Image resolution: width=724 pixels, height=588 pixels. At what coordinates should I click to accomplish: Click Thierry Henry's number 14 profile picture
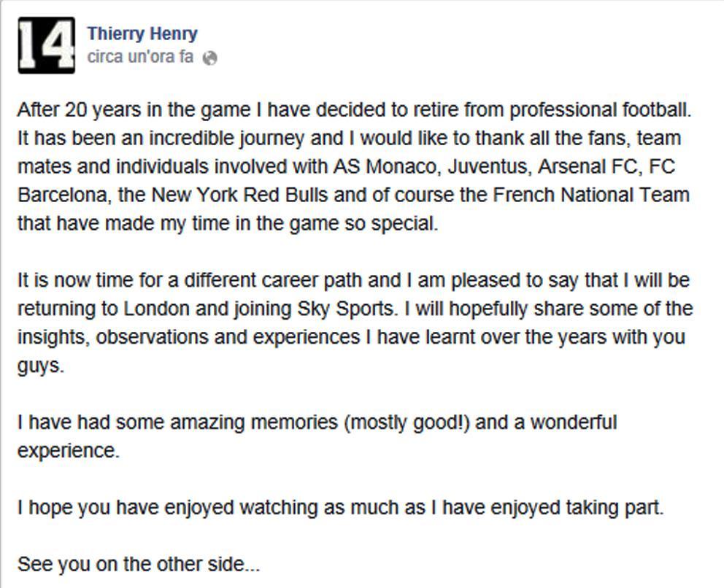[x=45, y=45]
